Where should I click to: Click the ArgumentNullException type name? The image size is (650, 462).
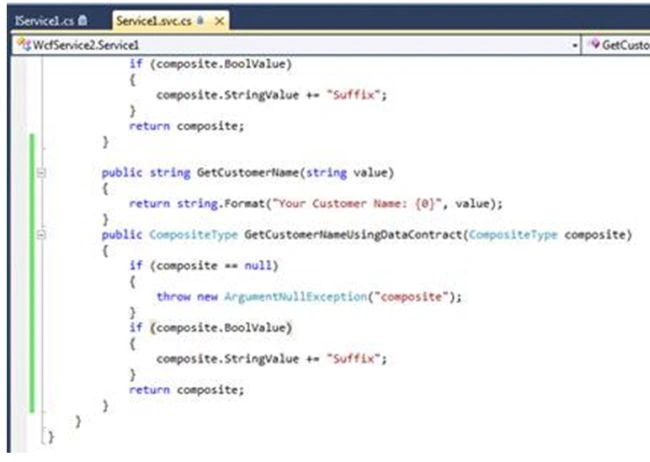tap(296, 297)
